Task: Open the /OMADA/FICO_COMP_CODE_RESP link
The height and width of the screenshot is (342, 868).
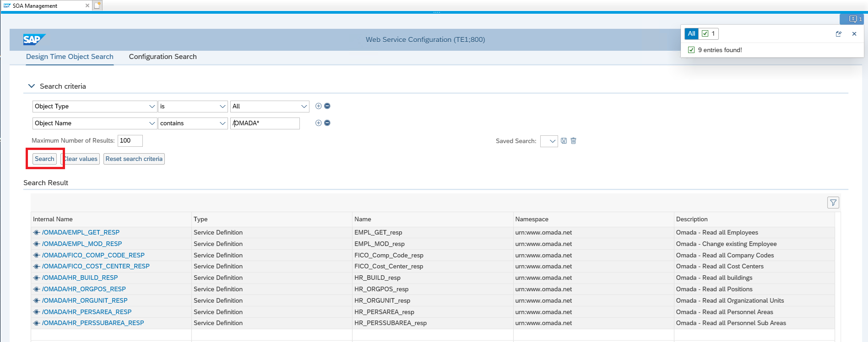Action: click(93, 256)
